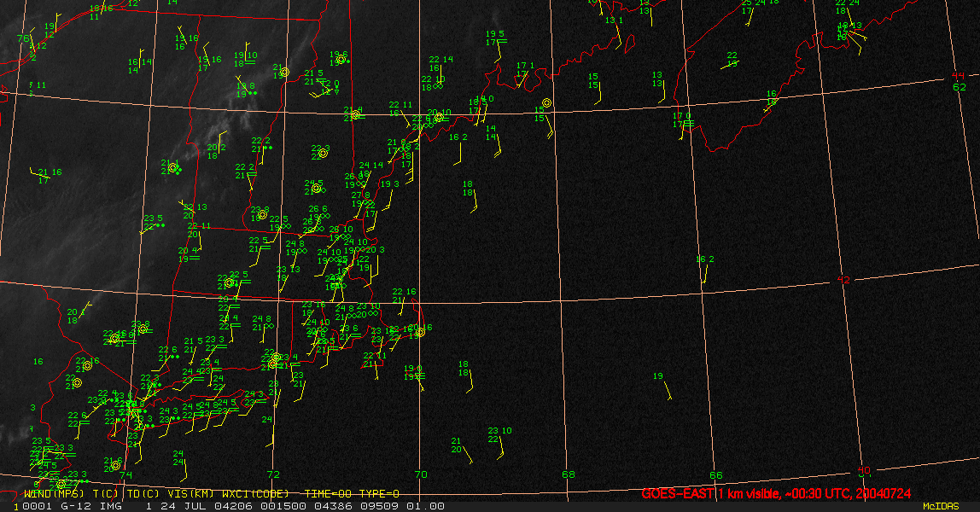Click the station plot reading 21 16 over 17

tap(48, 176)
